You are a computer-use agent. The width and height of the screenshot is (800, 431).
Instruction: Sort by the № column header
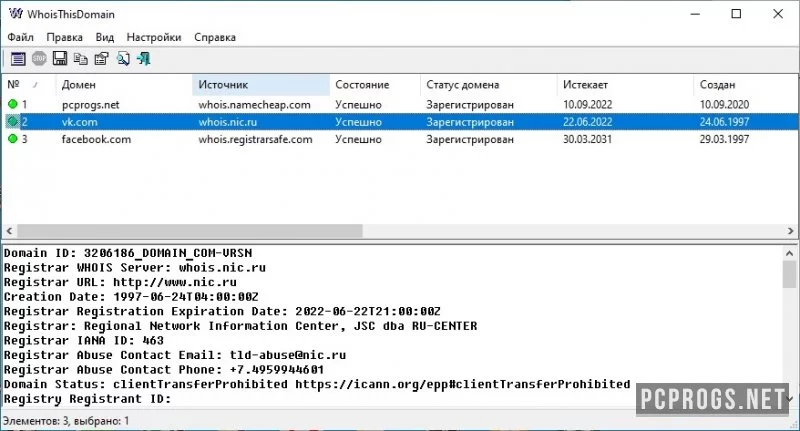[29, 85]
